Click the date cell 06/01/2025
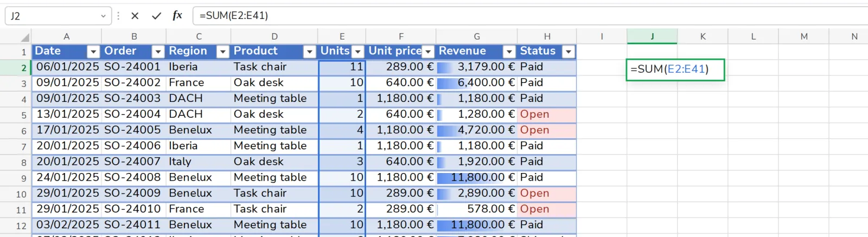Viewport: 868px width, 237px height. click(67, 67)
